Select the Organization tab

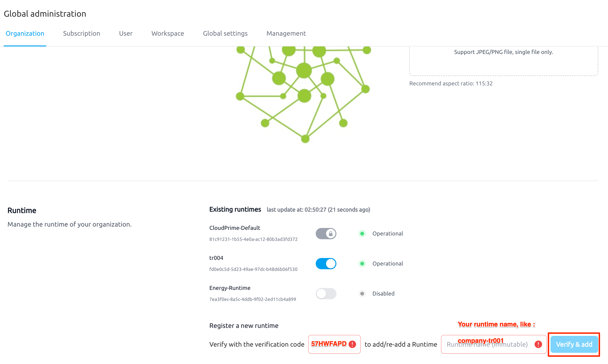click(25, 33)
